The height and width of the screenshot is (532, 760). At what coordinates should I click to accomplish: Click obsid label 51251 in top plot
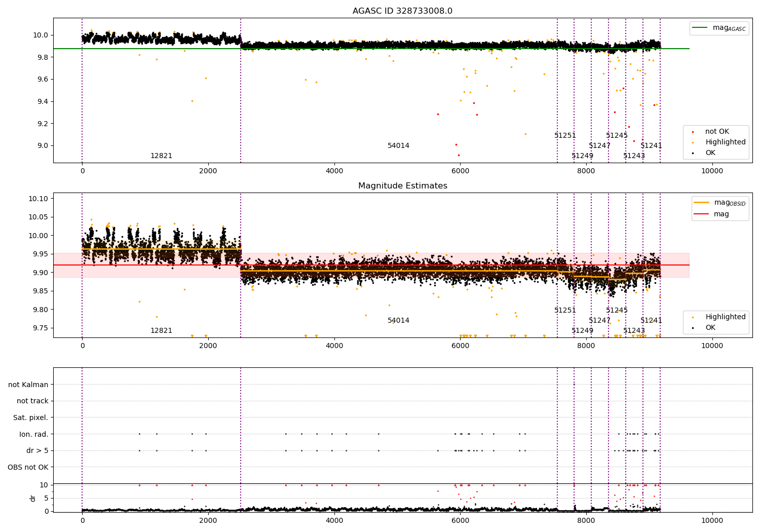click(565, 136)
